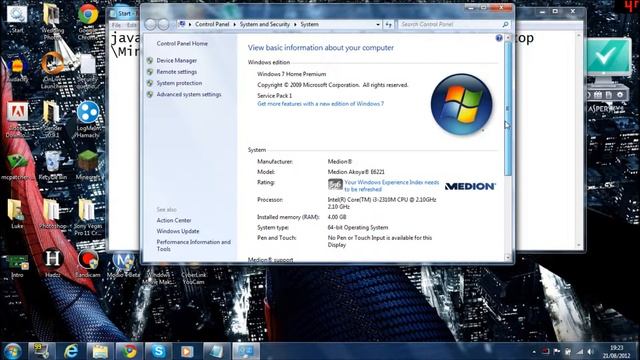Open Luke folder on desktop
Screen dimensions: 640x360
tap(17, 214)
